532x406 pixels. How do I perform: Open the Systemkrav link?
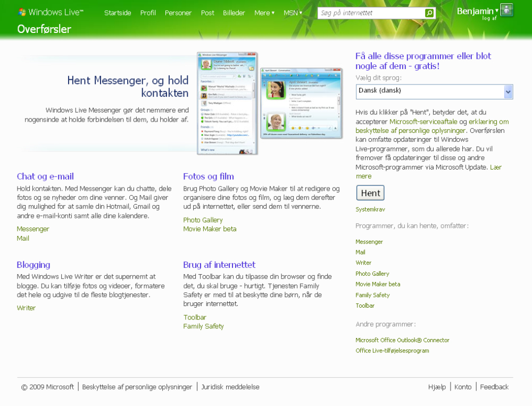[x=370, y=209]
